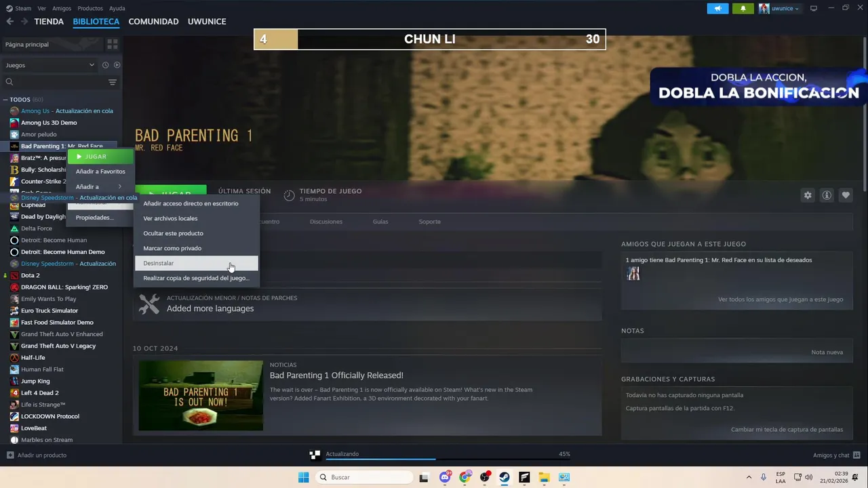The height and width of the screenshot is (488, 868).
Task: Choose Desinstalar in the submenu
Action: 196,263
